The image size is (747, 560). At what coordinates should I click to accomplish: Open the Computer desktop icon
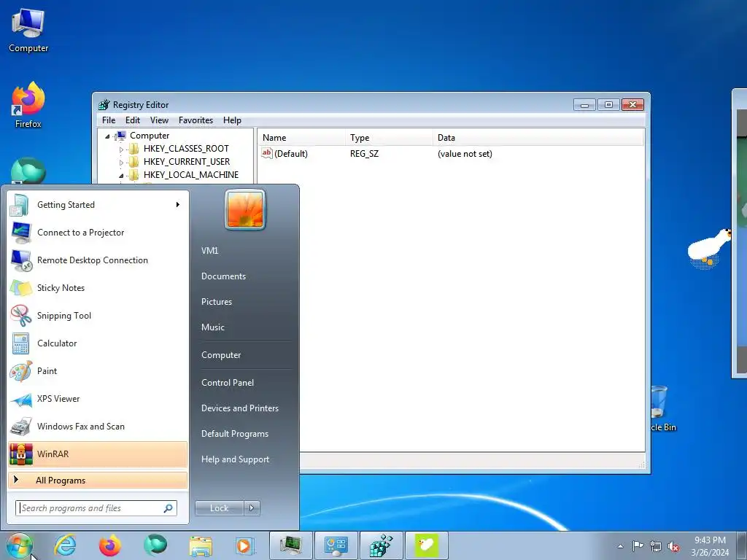click(x=28, y=31)
